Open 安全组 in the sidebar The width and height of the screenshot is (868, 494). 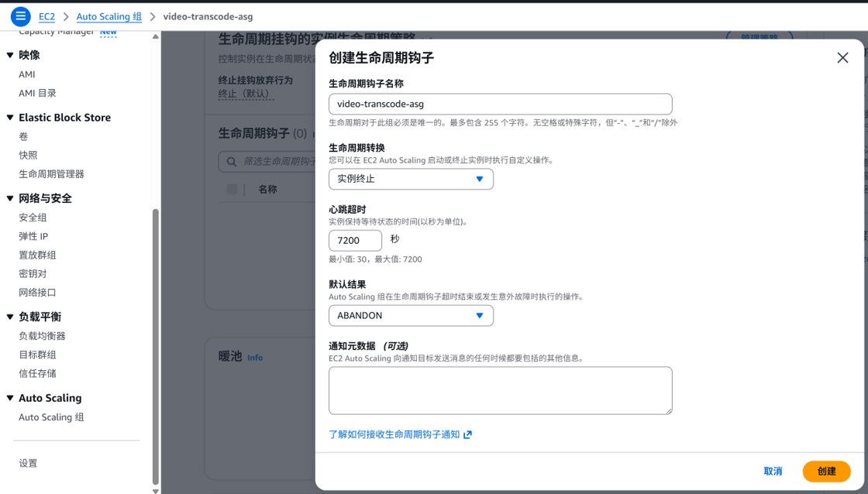(x=33, y=218)
